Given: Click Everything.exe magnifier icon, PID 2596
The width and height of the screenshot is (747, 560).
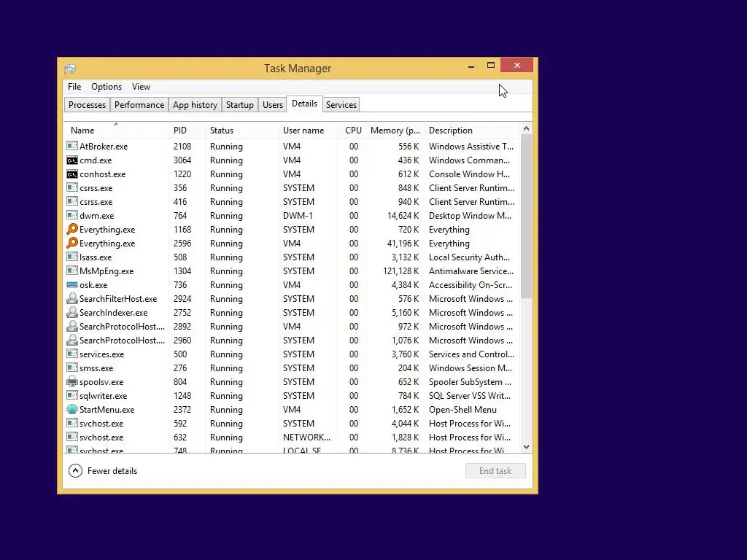Looking at the screenshot, I should [72, 243].
